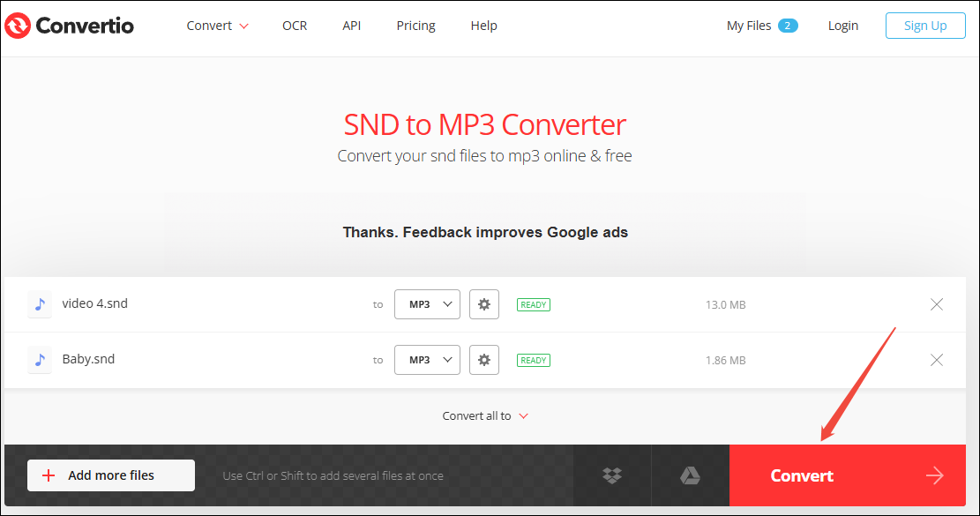Click the My Files count badge 2
This screenshot has width=980, height=516.
click(788, 26)
